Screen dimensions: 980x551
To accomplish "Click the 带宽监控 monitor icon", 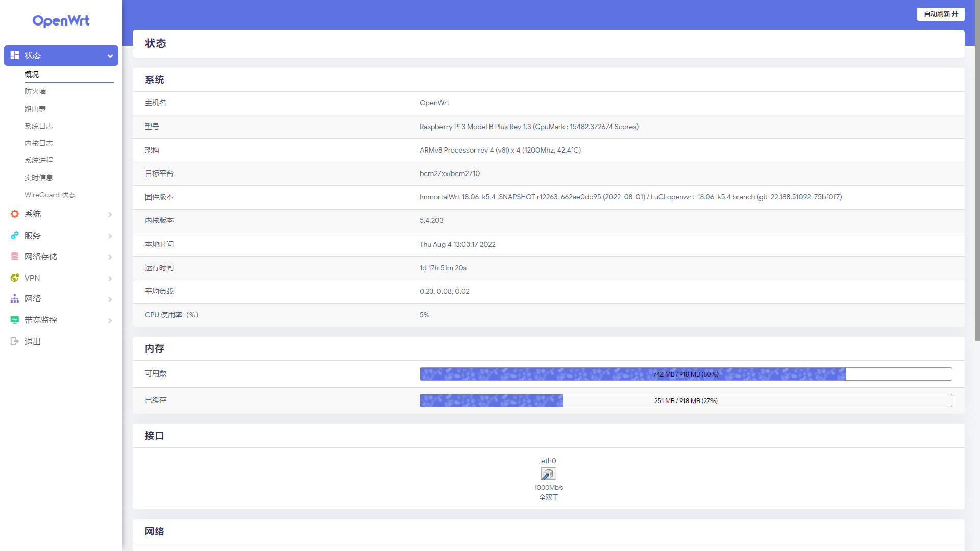I will [15, 320].
